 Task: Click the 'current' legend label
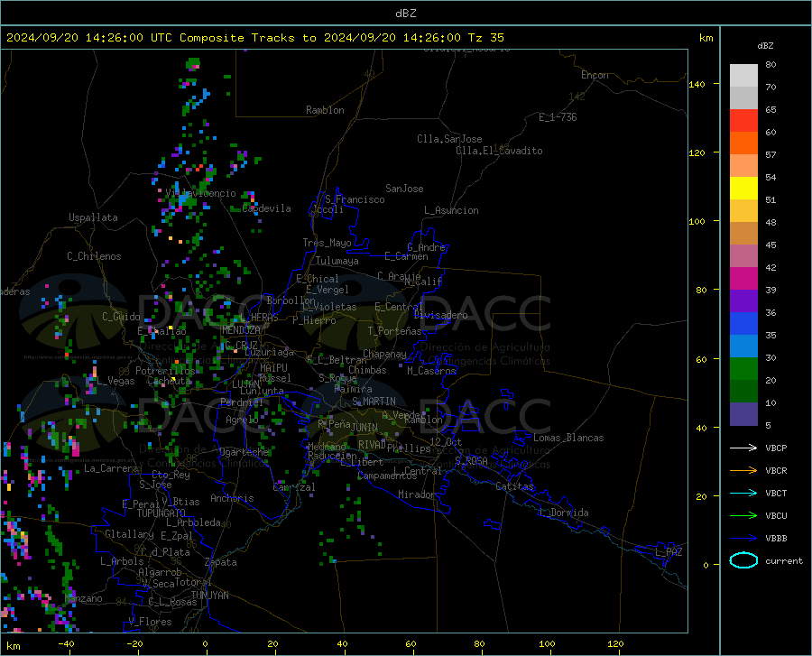point(784,560)
